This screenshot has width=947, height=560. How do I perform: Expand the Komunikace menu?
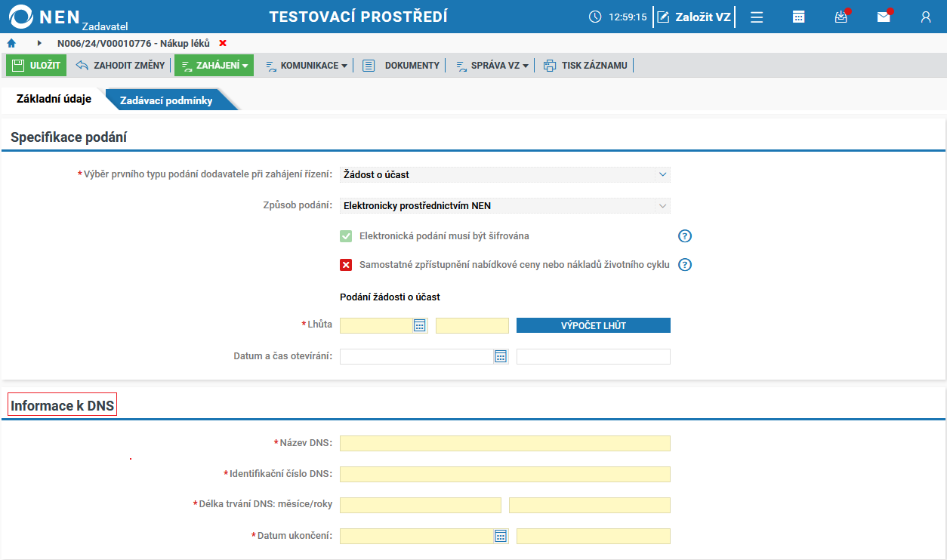(x=306, y=66)
